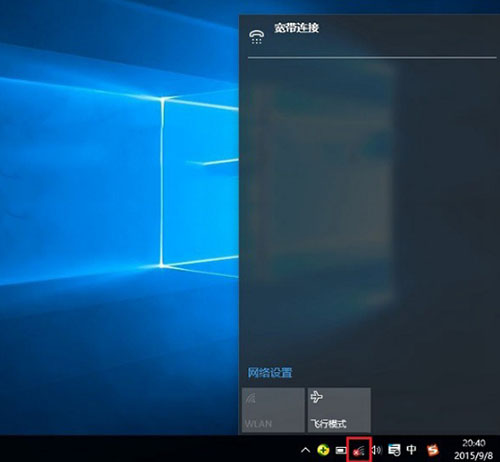Screen dimensions: 500x462
Task: Open the green plus-sign tray icon
Action: point(323,450)
